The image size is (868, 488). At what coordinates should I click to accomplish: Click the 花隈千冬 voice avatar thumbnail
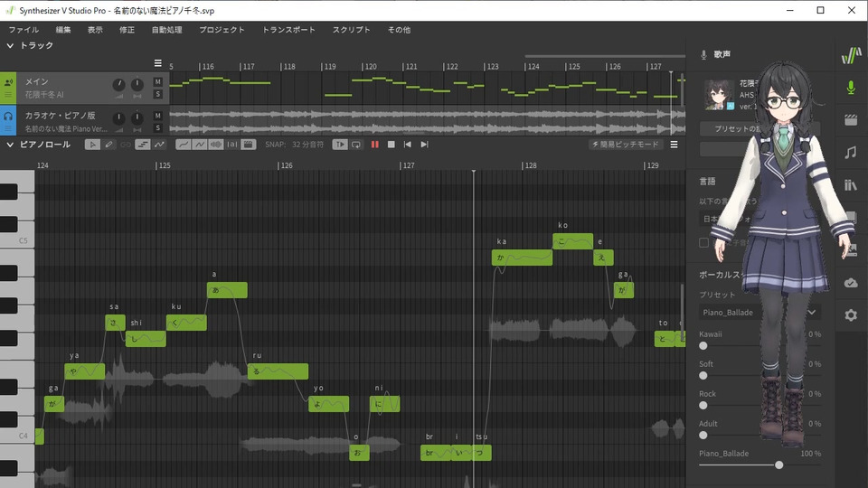[719, 95]
